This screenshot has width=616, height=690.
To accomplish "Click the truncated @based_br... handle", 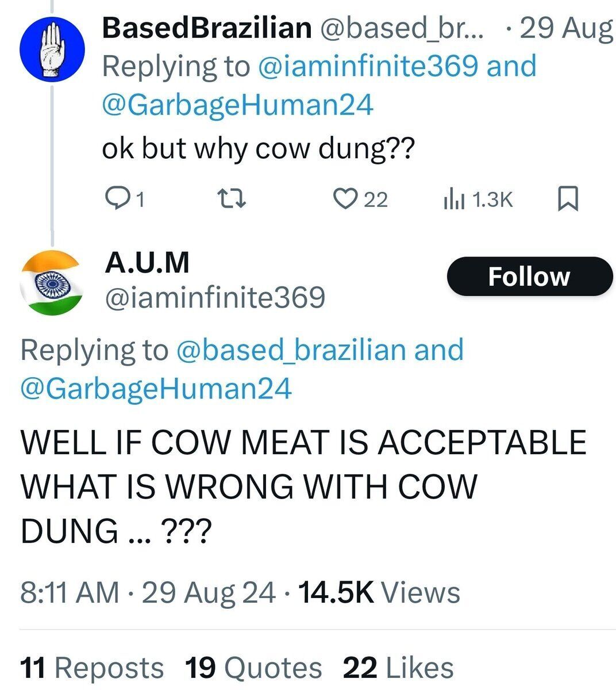I will click(401, 28).
